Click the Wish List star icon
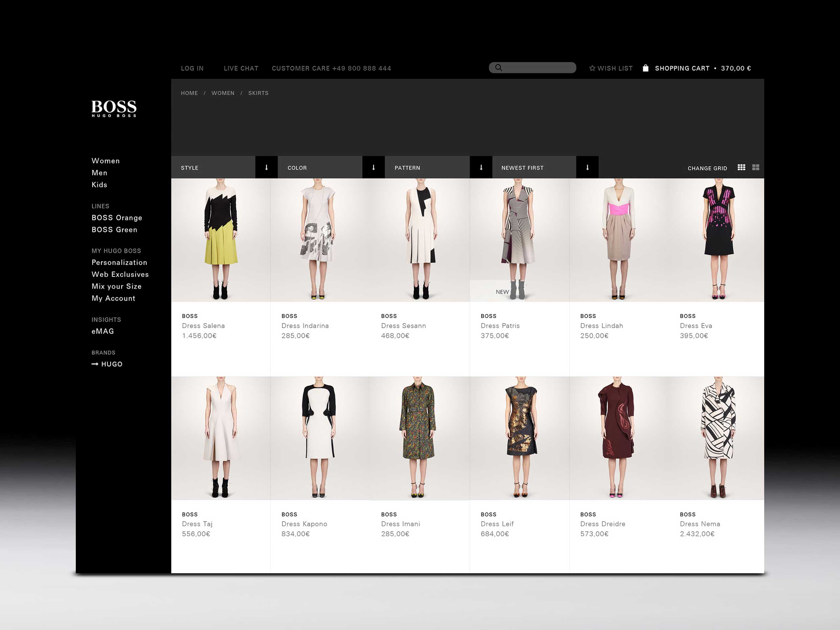840x630 pixels. (592, 68)
